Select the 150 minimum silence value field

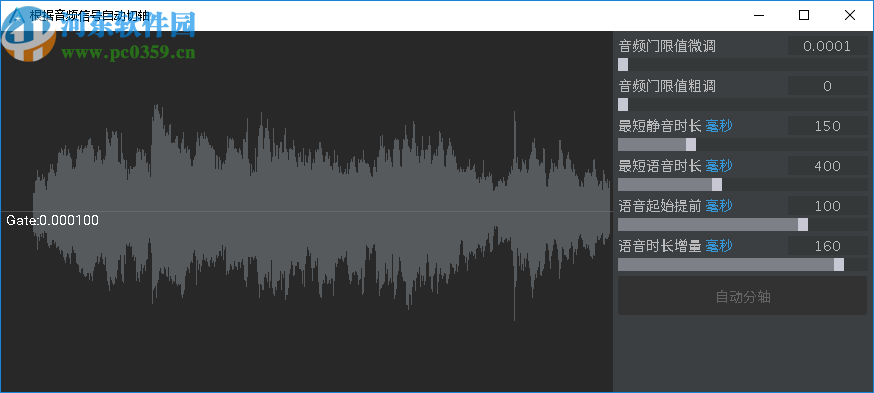point(827,126)
